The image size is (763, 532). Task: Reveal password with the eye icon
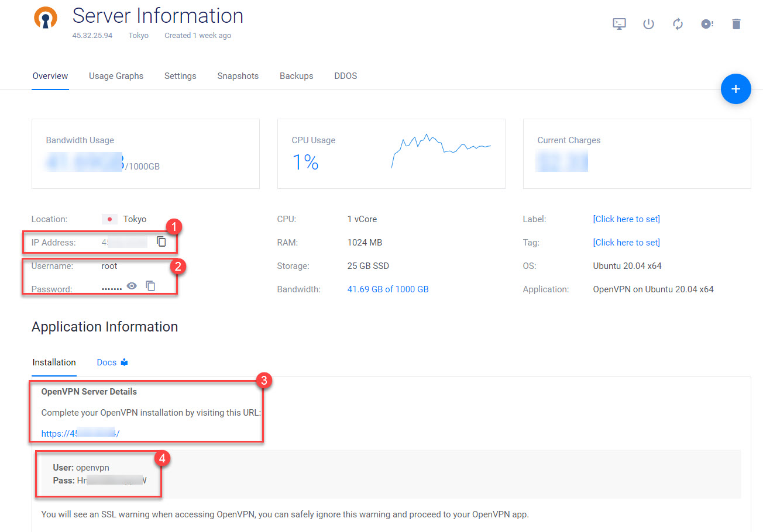pos(132,286)
